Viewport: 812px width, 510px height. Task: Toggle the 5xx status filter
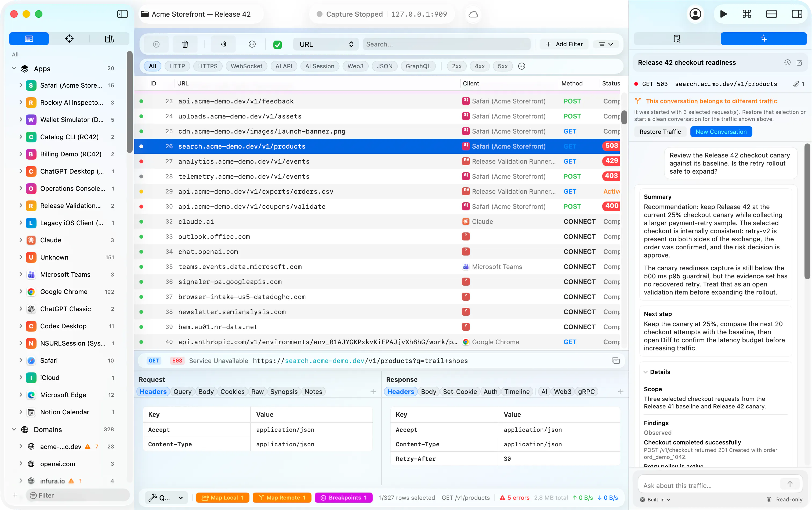[x=503, y=66]
